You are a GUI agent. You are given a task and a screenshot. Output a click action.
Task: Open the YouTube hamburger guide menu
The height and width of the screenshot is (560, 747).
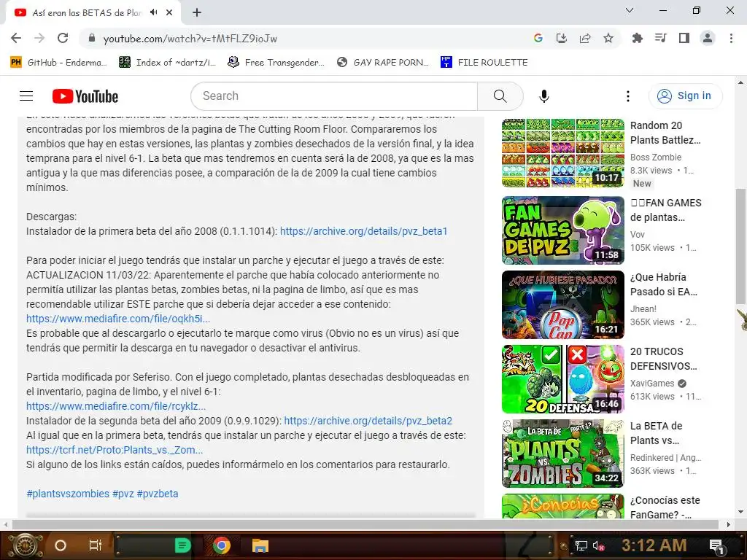click(x=26, y=96)
